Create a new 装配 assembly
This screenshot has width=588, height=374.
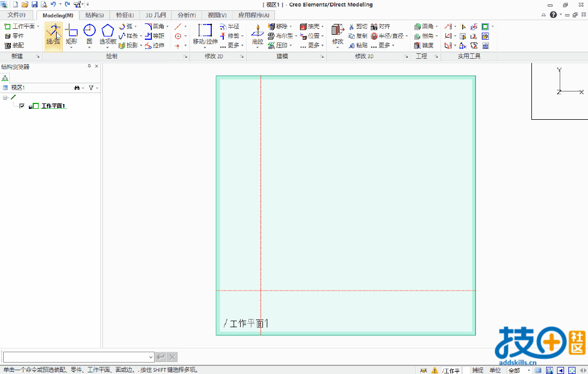click(14, 45)
